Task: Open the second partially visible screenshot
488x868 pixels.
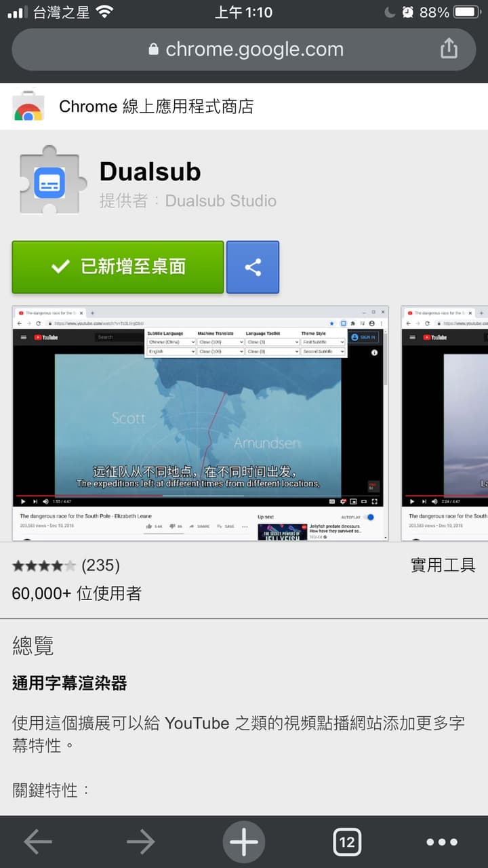Action: click(x=445, y=423)
